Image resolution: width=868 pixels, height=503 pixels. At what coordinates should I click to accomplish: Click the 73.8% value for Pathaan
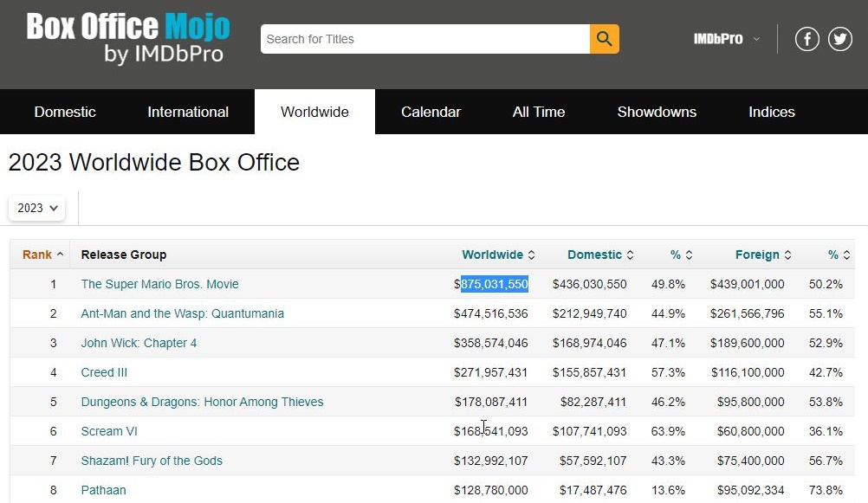pos(826,490)
